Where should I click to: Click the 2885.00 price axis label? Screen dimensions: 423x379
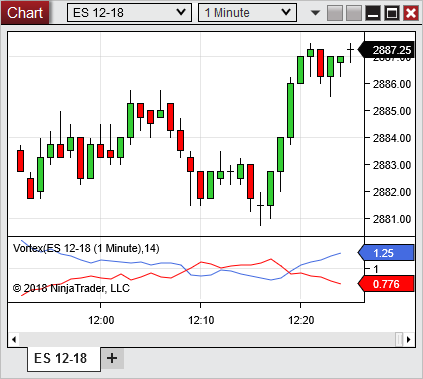click(392, 111)
